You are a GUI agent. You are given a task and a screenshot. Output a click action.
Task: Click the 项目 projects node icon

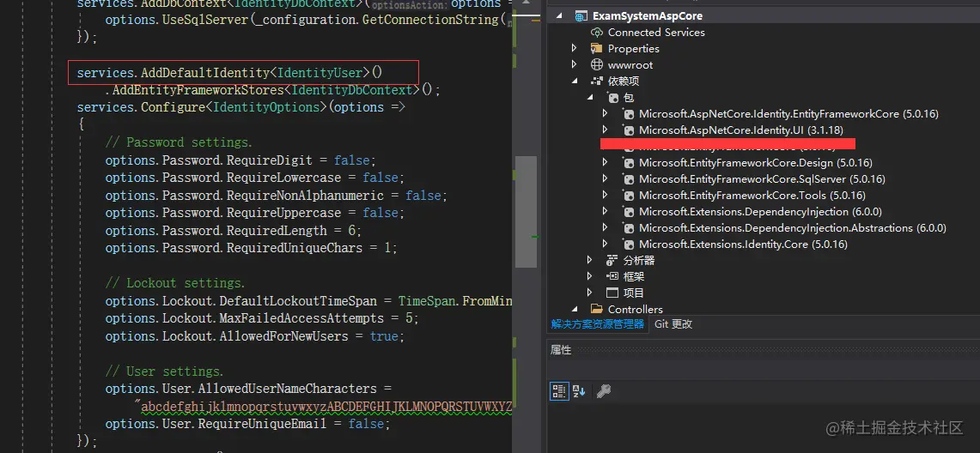click(x=612, y=293)
